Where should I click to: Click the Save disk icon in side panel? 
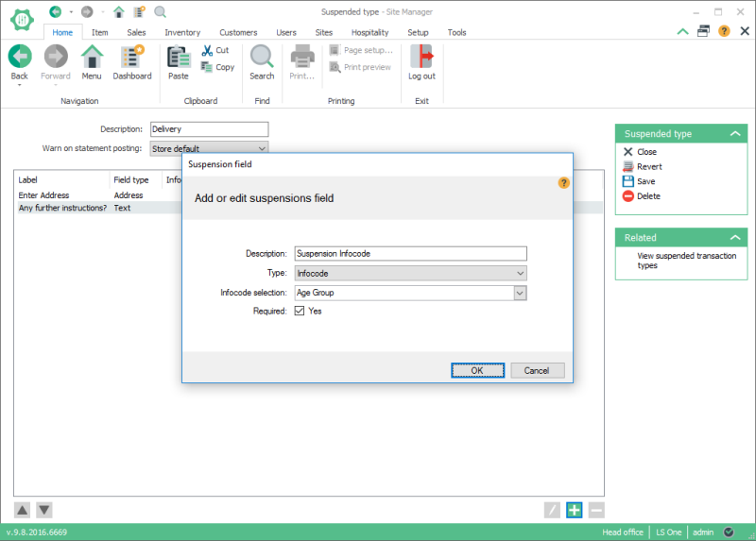click(627, 181)
